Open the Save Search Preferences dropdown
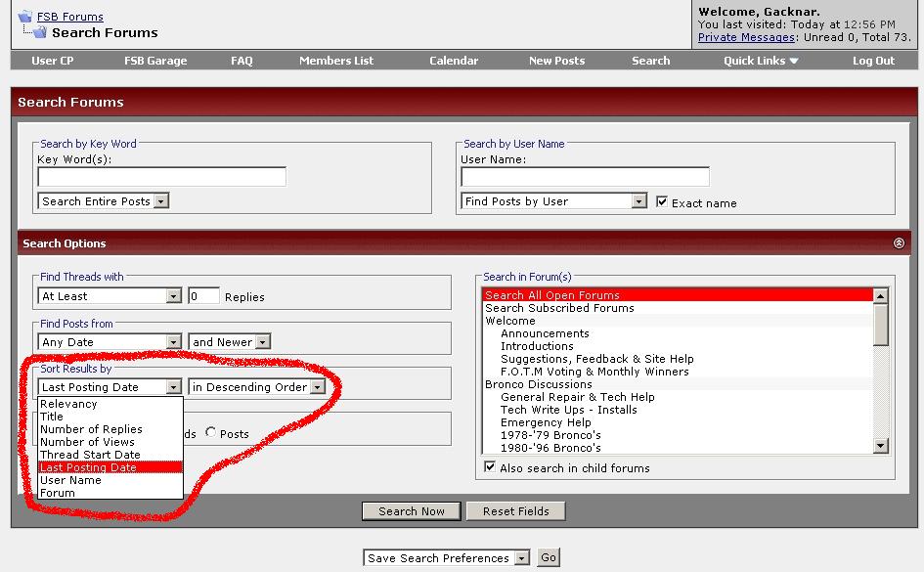 point(447,558)
